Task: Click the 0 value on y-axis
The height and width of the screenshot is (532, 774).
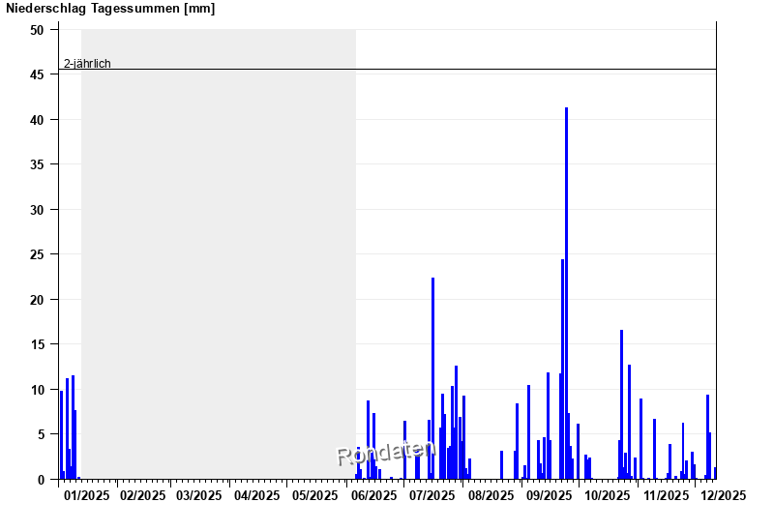Action: (x=41, y=480)
